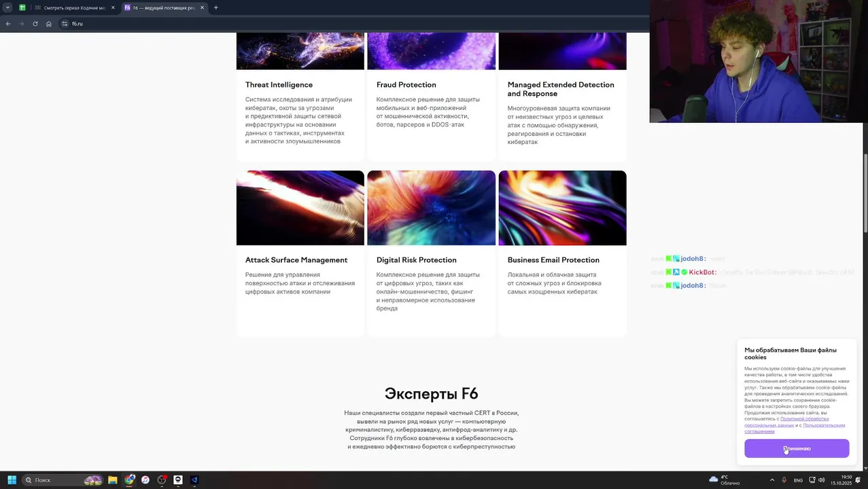Click the Fraud Protection description paragraph
868x489 pixels.
(428, 112)
